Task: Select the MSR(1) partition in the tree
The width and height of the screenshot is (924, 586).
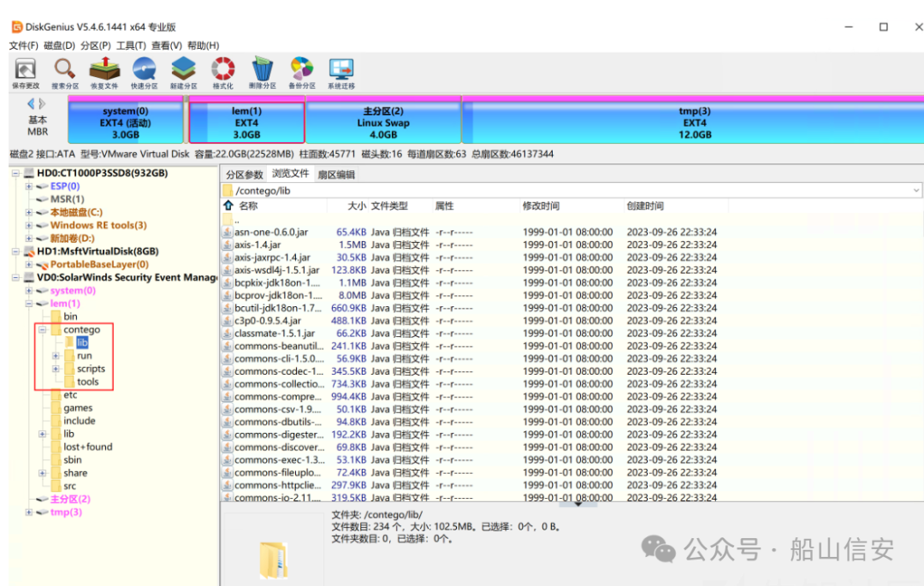Action: point(68,199)
